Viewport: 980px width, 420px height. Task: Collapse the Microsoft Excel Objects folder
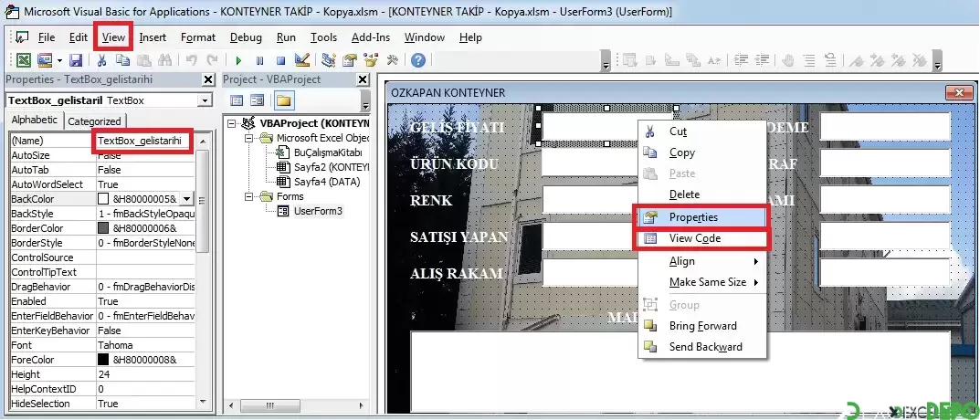(x=248, y=138)
